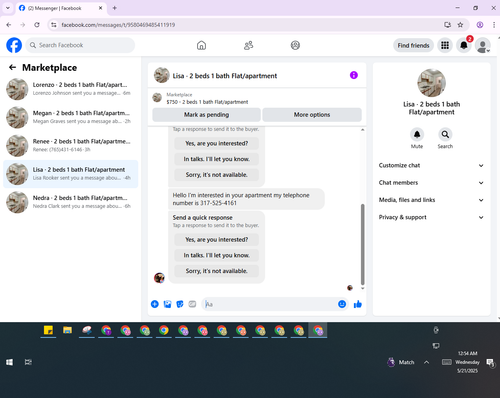Click the chat history scrollbar thumb
The image size is (500, 398).
(363, 244)
